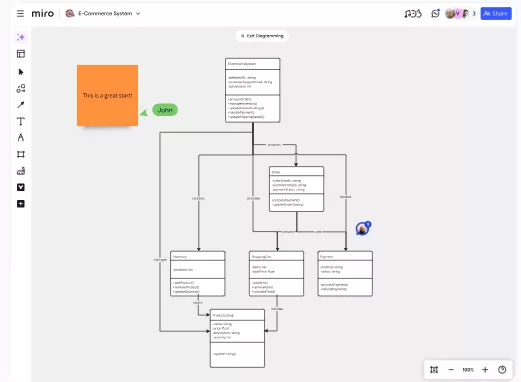Open the collaborator avatars list
This screenshot has width=521, height=382.
tap(460, 14)
